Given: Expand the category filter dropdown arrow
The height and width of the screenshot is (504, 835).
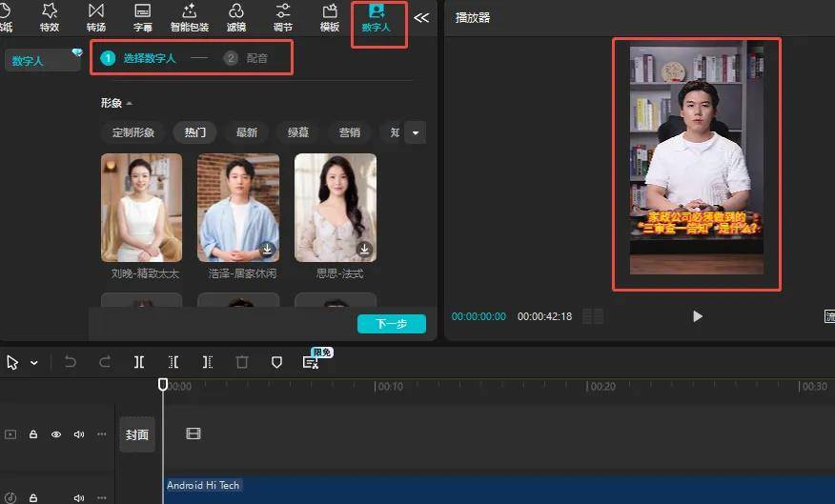Looking at the screenshot, I should coord(415,132).
